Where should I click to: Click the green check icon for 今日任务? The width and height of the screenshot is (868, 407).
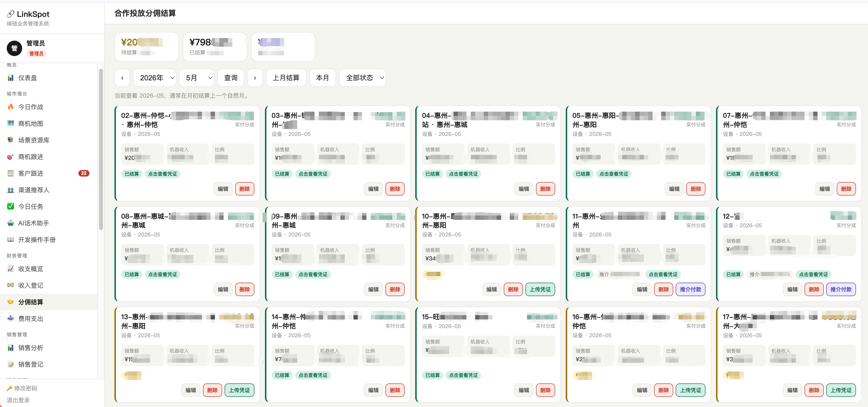click(10, 206)
